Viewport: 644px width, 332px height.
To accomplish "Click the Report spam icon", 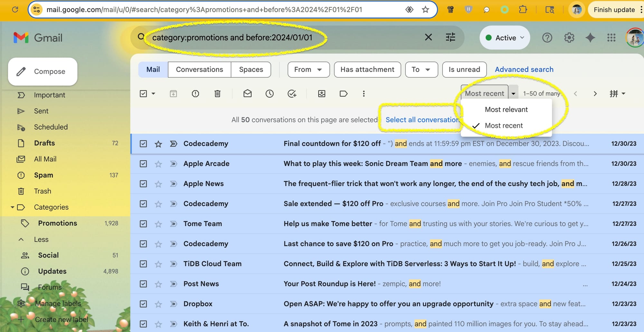I will click(195, 94).
